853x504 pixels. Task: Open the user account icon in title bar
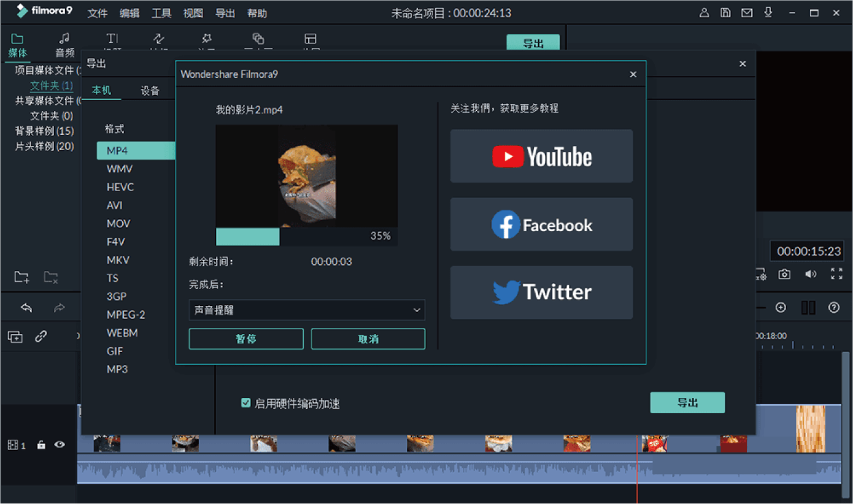click(x=704, y=13)
